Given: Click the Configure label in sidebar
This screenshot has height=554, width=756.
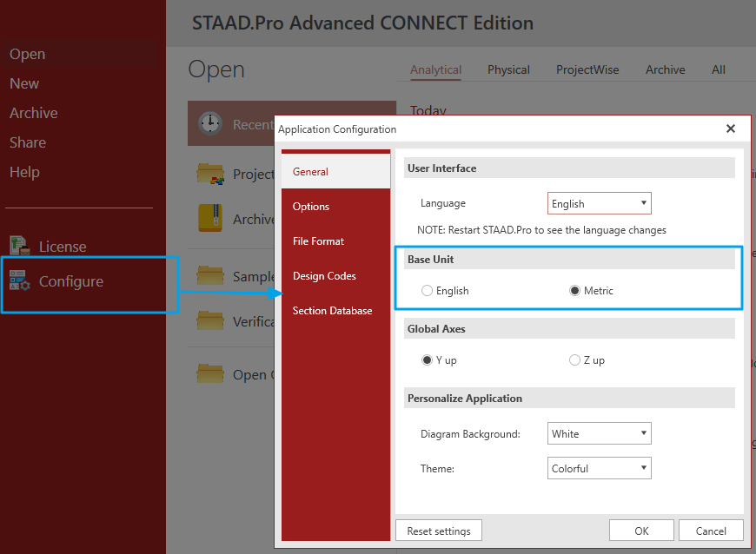Looking at the screenshot, I should pos(71,281).
